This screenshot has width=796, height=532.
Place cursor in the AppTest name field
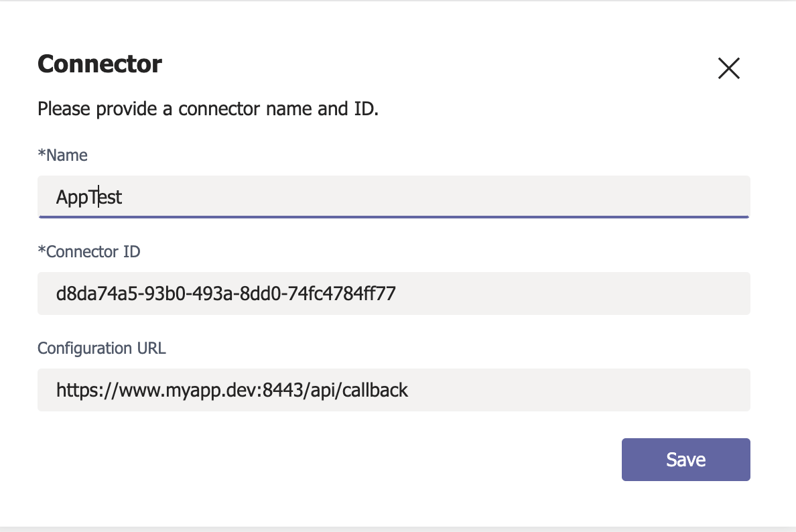click(268, 196)
